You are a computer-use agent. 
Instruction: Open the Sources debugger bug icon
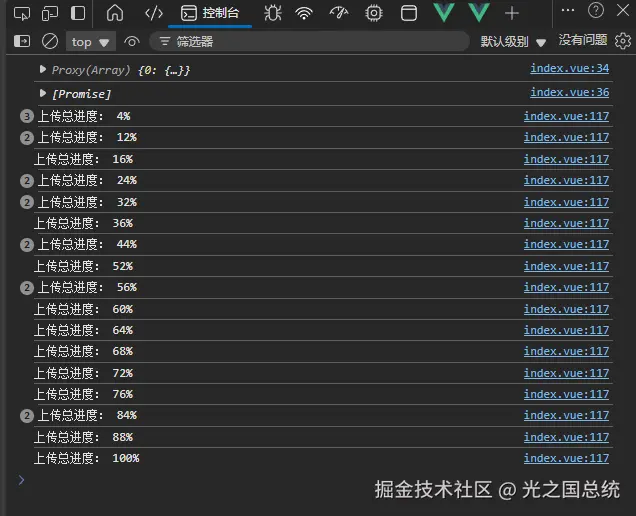pyautogui.click(x=273, y=13)
